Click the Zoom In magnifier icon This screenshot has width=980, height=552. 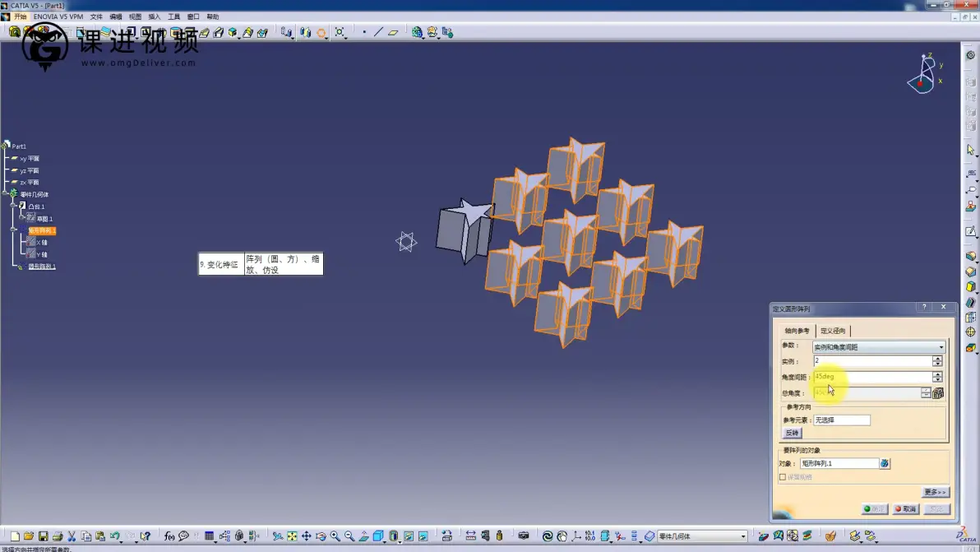[335, 536]
